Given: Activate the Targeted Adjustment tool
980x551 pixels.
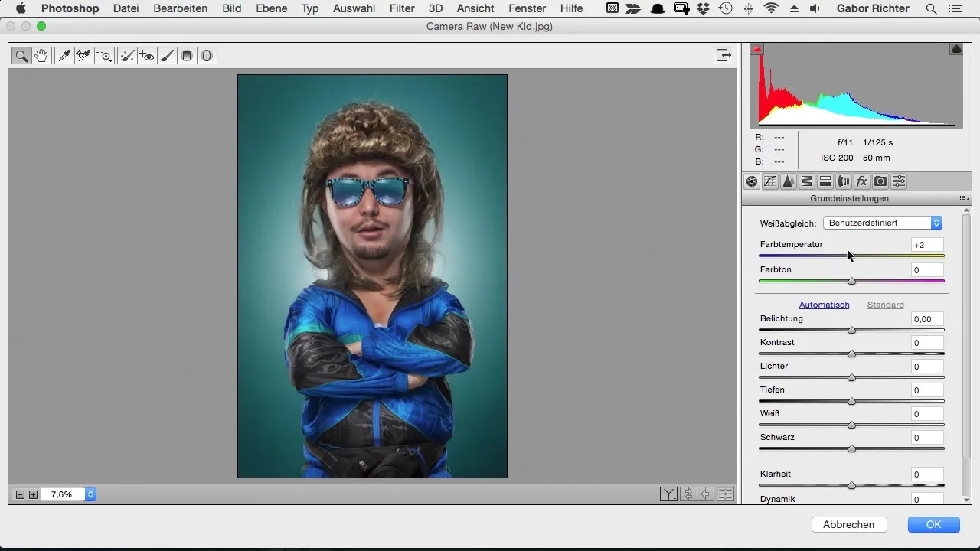Looking at the screenshot, I should point(103,55).
